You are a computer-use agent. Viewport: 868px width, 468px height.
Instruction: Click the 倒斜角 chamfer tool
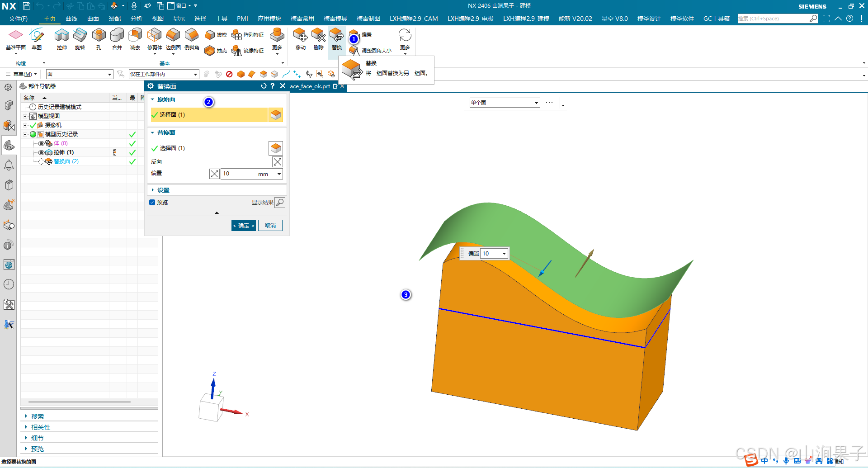coord(192,39)
